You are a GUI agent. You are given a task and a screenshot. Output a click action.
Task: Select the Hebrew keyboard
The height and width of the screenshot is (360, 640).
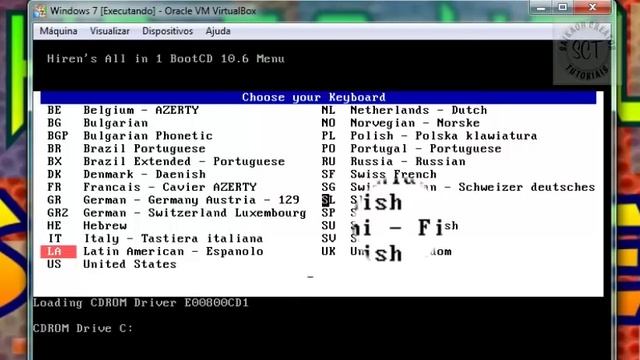pyautogui.click(x=87, y=226)
